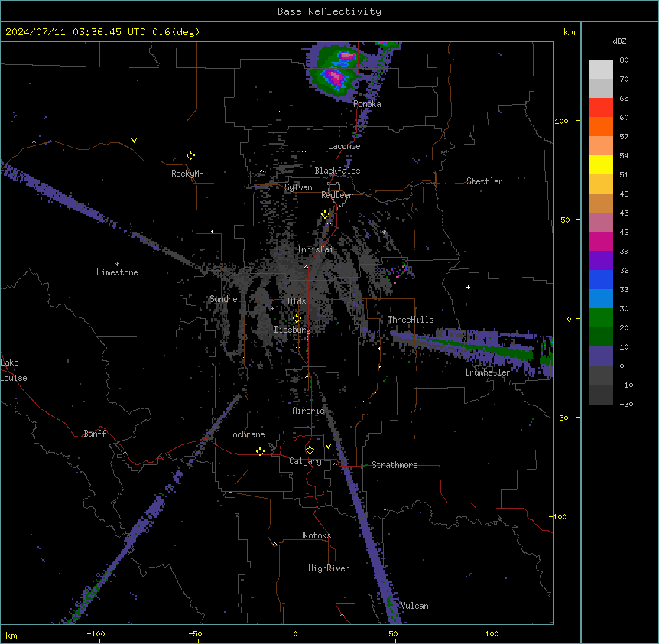659x644 pixels.
Task: Select the Calgary city label
Action: pos(306,461)
